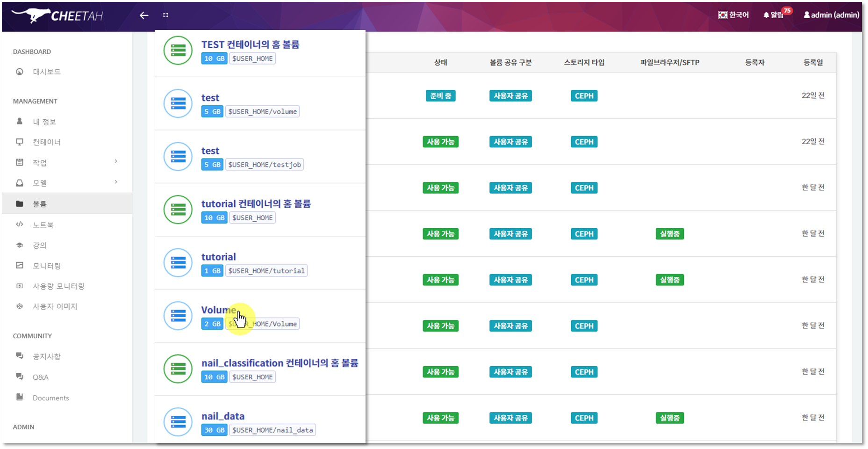
Task: Click volume icon for $USER_HOME/volume test
Action: coord(178,103)
